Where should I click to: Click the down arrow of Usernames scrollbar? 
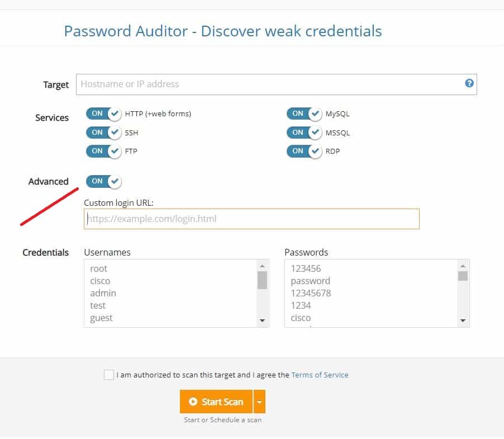(263, 320)
